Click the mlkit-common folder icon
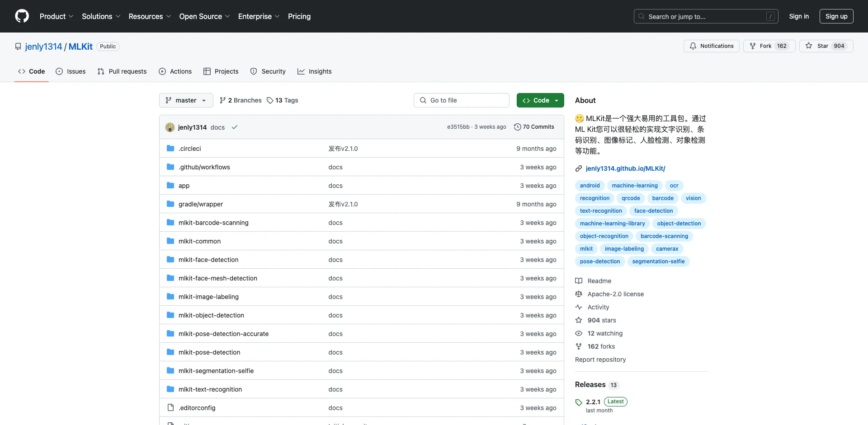Image resolution: width=868 pixels, height=425 pixels. click(x=170, y=241)
